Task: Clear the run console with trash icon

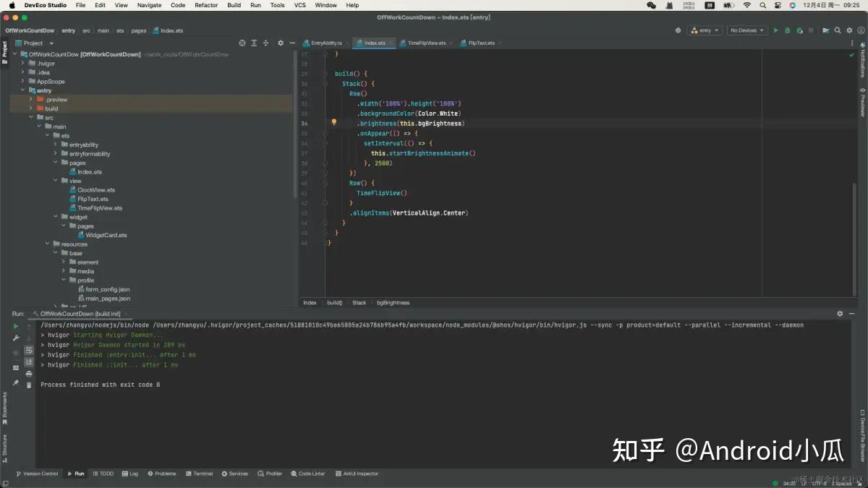Action: click(29, 385)
